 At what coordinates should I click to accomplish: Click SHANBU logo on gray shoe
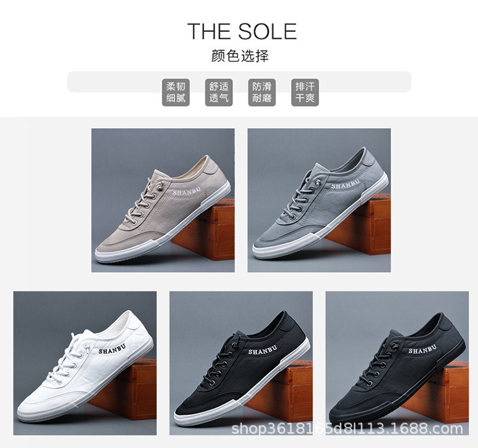click(x=345, y=184)
